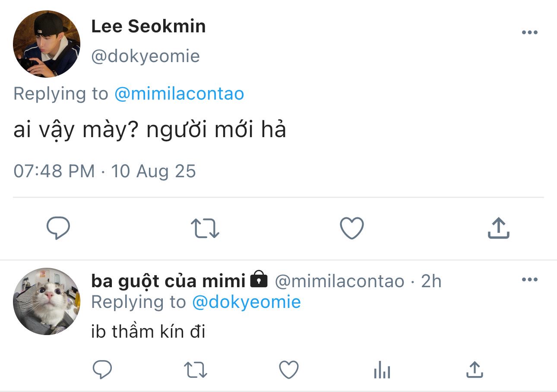Image resolution: width=557 pixels, height=392 pixels.
Task: Open more options for Lee Seokmin's tweet
Action: point(529,32)
